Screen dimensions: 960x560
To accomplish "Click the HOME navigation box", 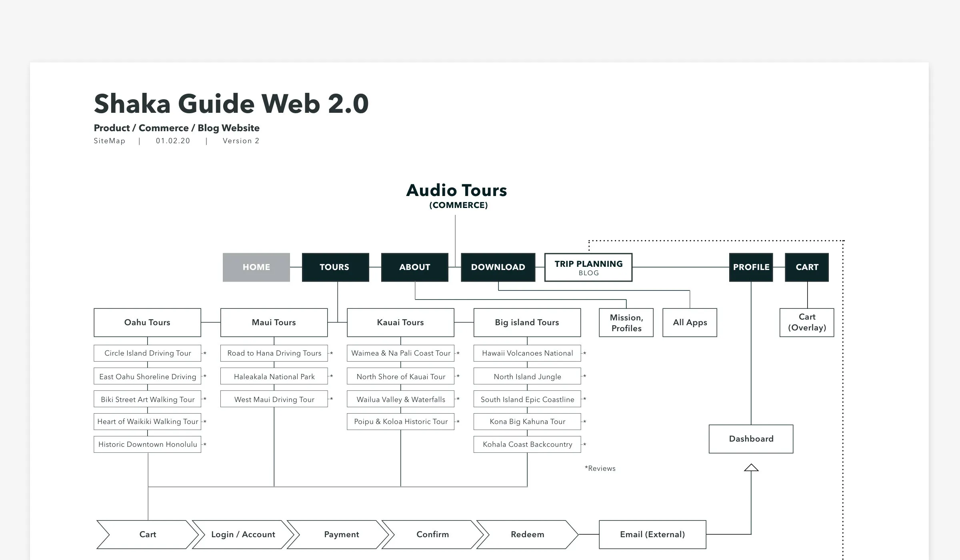I will (256, 267).
